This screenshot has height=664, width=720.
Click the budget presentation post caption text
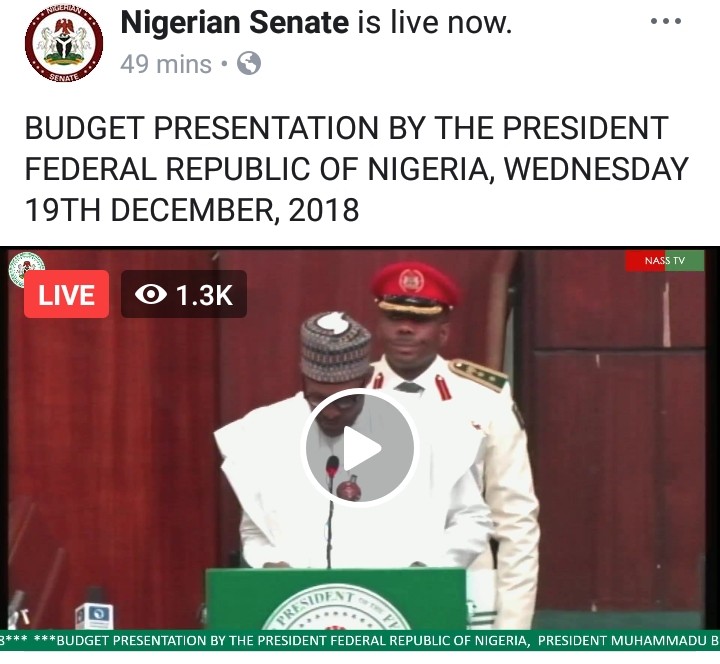click(356, 169)
